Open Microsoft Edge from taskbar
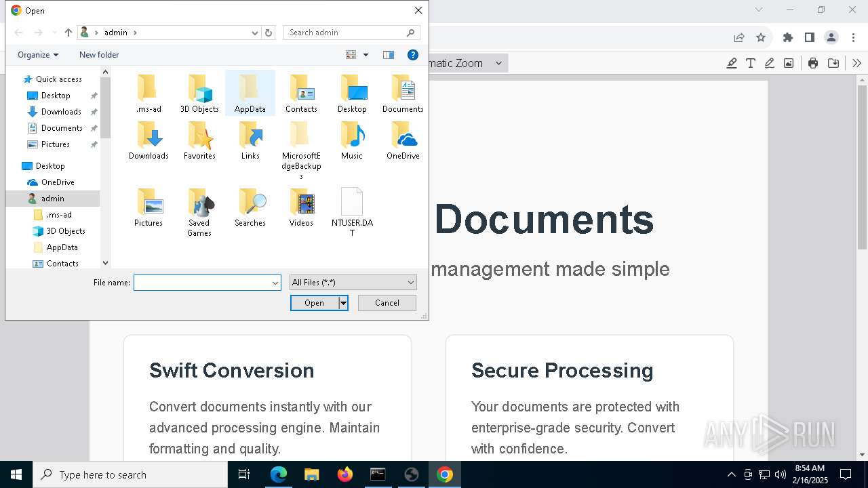Viewport: 868px width, 488px height. point(279,474)
